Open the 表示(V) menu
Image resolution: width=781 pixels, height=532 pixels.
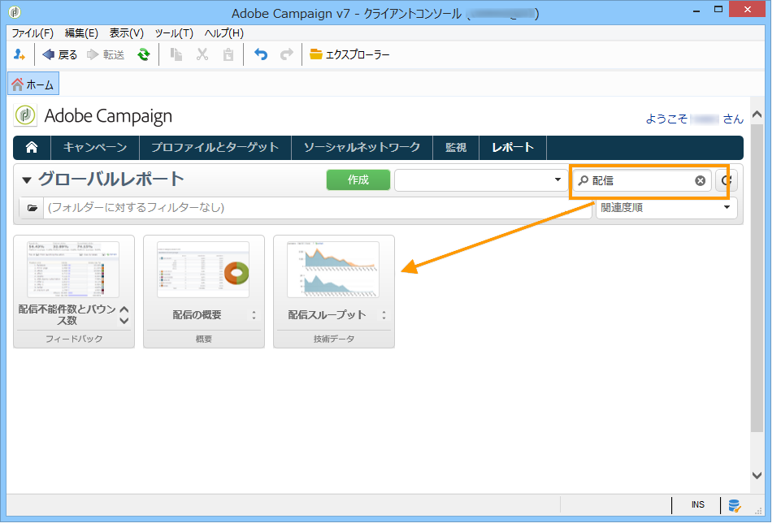pos(127,33)
